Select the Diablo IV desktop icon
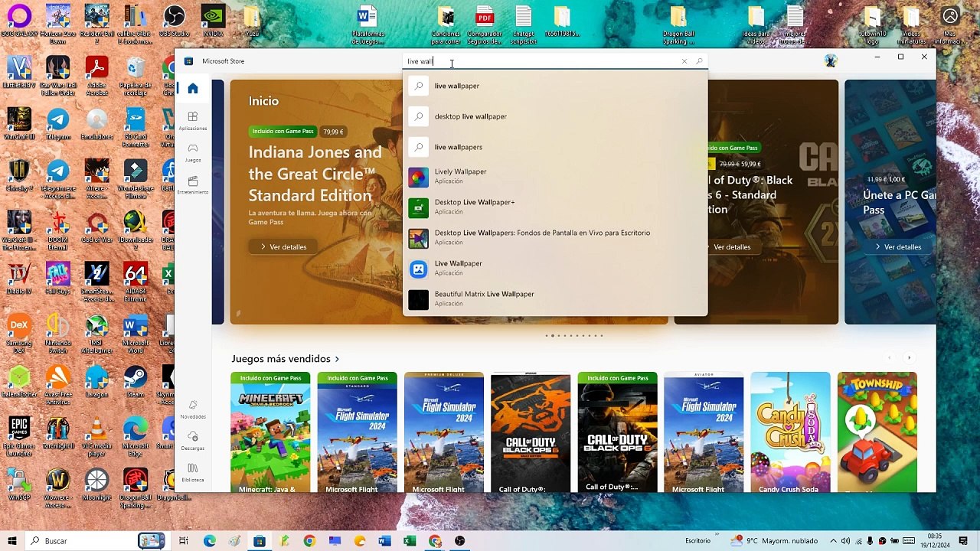Viewport: 980px width, 551px height. (19, 279)
